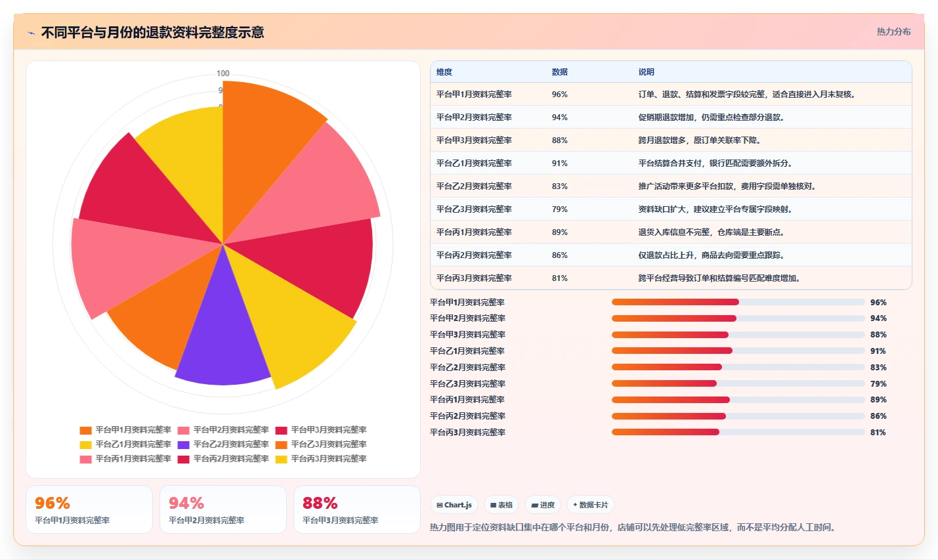
Task: Click the 平台丙1月资料完整率 89% progress bar
Action: point(738,400)
